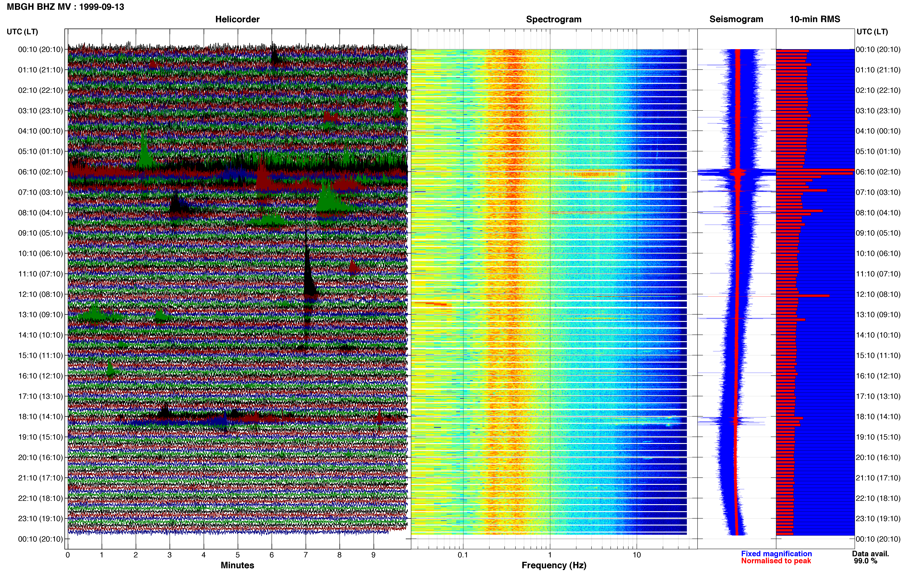Click the 'UTC (LT)' label left of the helicorder
Viewport: 924px width, 578px height.
pyautogui.click(x=22, y=32)
